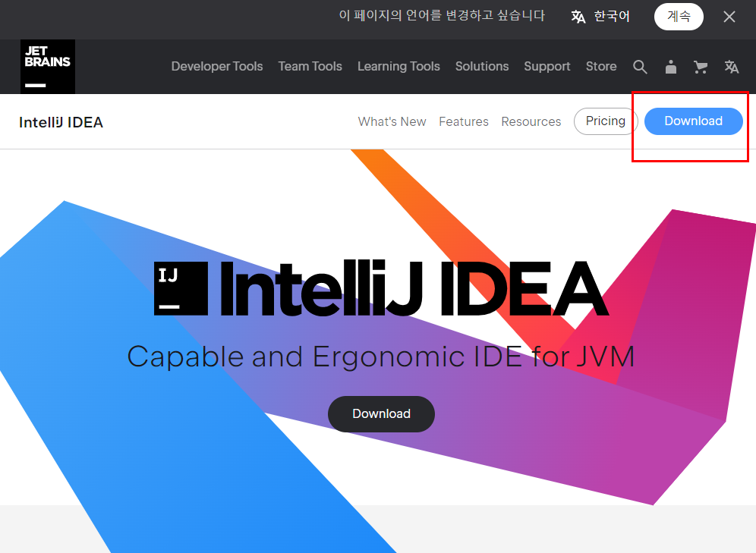The height and width of the screenshot is (553, 756).
Task: Open the Resources link
Action: click(531, 122)
